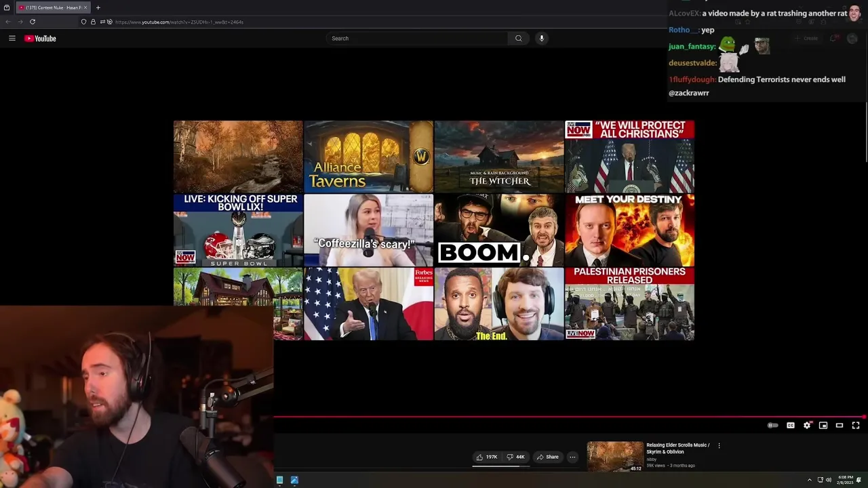Viewport: 868px width, 488px height.
Task: Click the page vertical scrollbar
Action: pos(866,132)
